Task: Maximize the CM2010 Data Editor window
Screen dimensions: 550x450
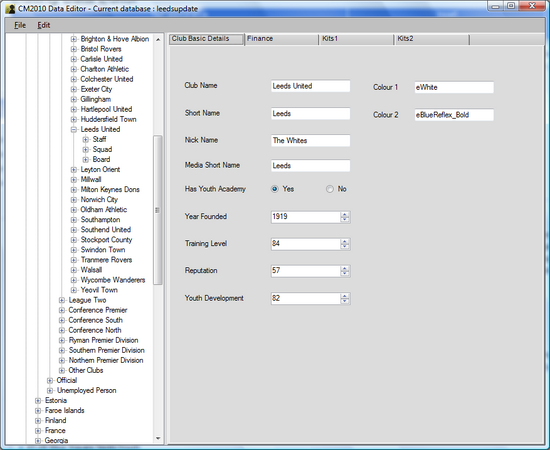Action: [511, 6]
